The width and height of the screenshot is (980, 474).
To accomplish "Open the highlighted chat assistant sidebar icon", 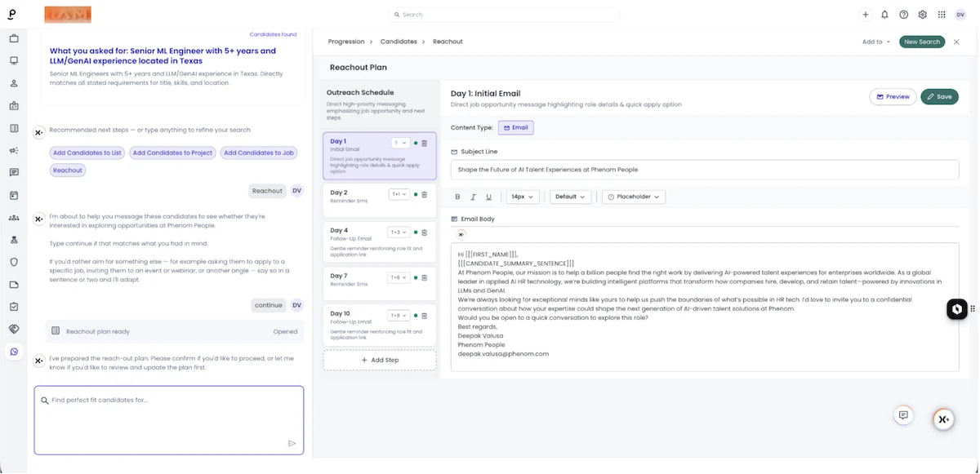I will point(14,352).
